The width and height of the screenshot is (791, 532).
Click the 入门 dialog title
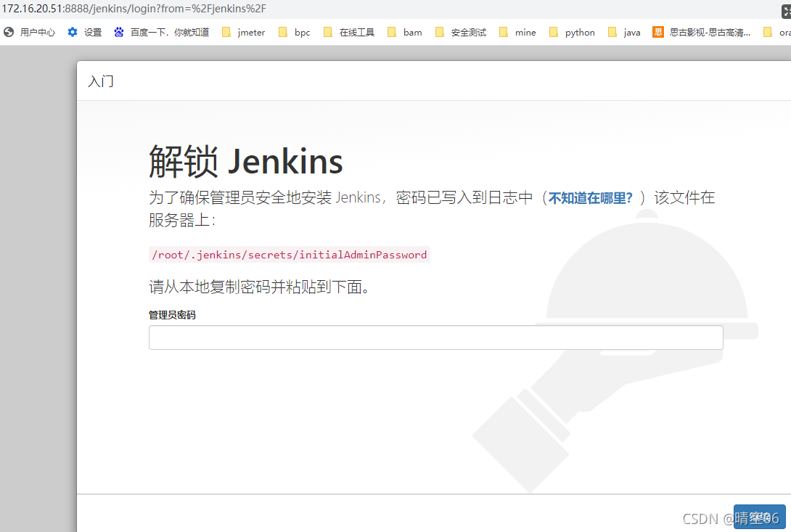[x=101, y=81]
